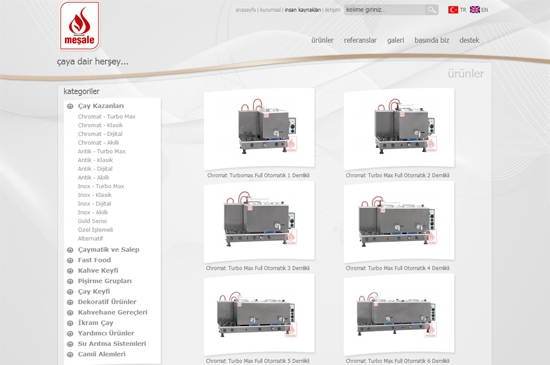This screenshot has width=550, height=365.
Task: Click caption 'Chromat Turbo Max Full Otomatik 3 Demlikli'
Action: coord(258,268)
